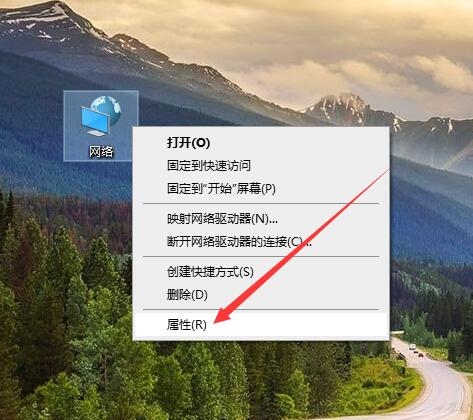Choose 断开网络驱动器的连接(C)... entry
This screenshot has width=473, height=420.
pos(239,241)
